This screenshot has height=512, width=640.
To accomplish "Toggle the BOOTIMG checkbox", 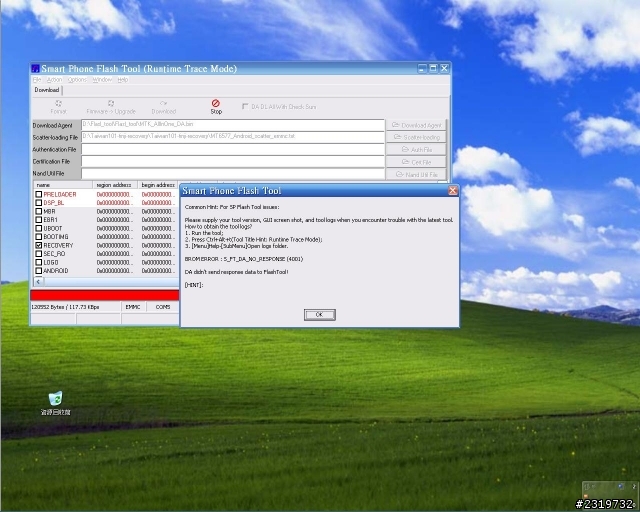I will point(38,237).
